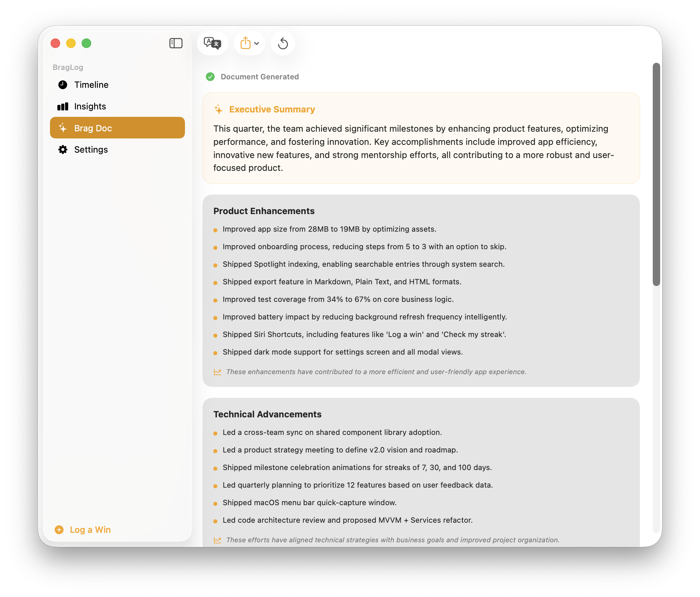This screenshot has width=700, height=597.
Task: Open the Insights section
Action: 90,106
